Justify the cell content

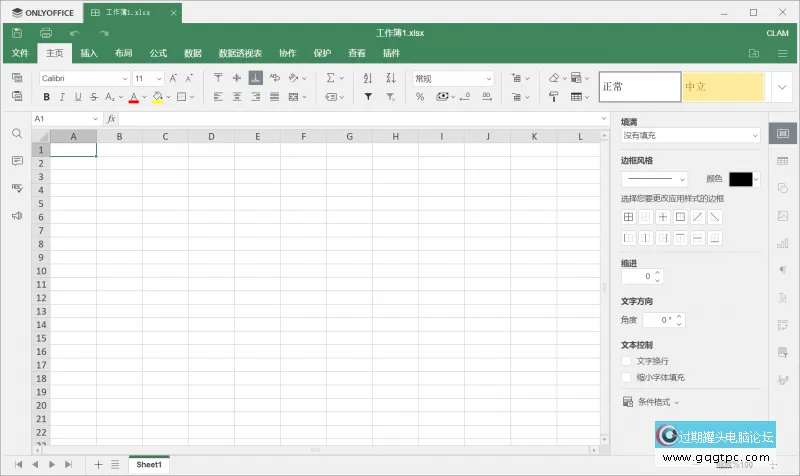coord(274,96)
